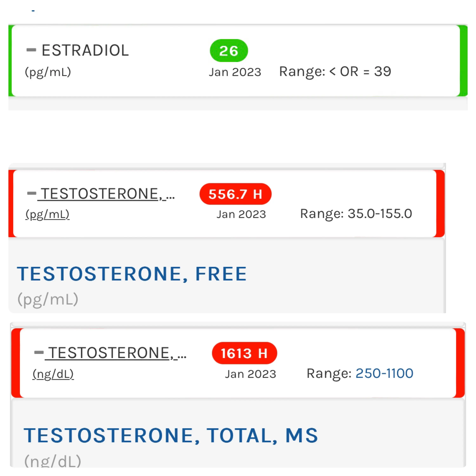This screenshot has width=476, height=476.
Task: Click Jan 2023 date under 556.7 result
Action: pos(241,214)
